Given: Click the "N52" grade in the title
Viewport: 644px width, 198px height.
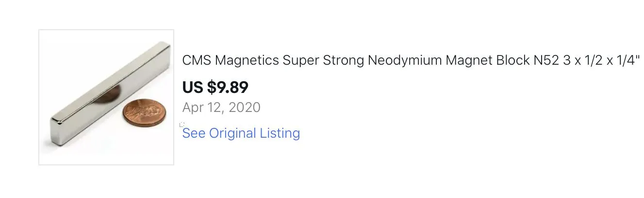Looking at the screenshot, I should click(x=544, y=61).
